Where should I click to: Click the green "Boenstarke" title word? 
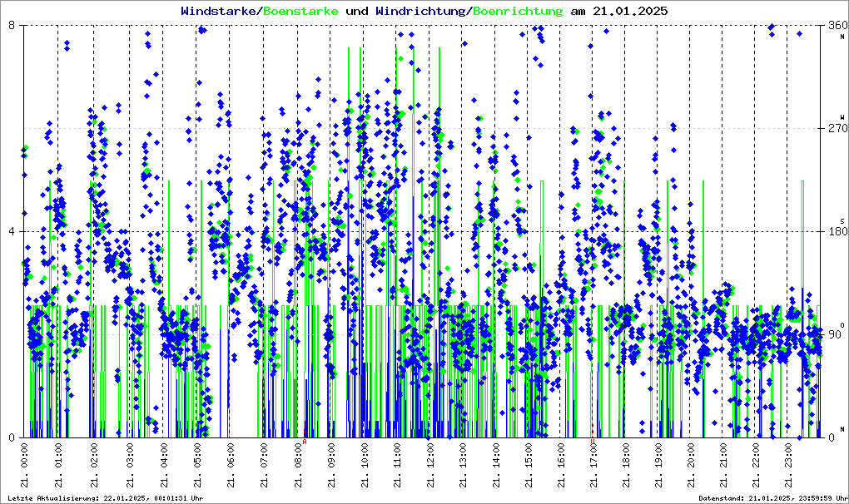[x=300, y=12]
